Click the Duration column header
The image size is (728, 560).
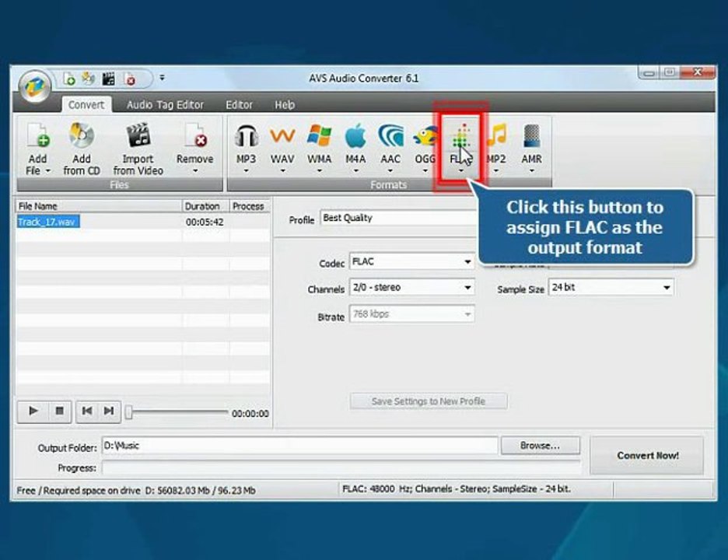(x=205, y=206)
